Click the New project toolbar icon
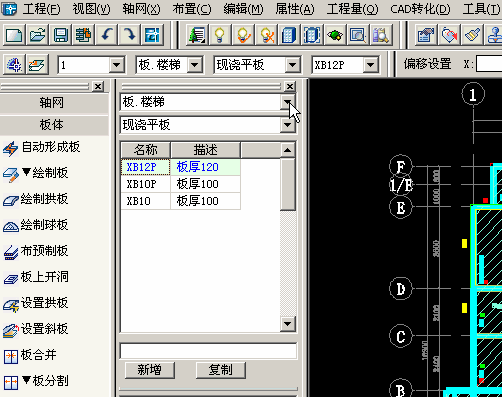The width and height of the screenshot is (502, 397). point(14,35)
